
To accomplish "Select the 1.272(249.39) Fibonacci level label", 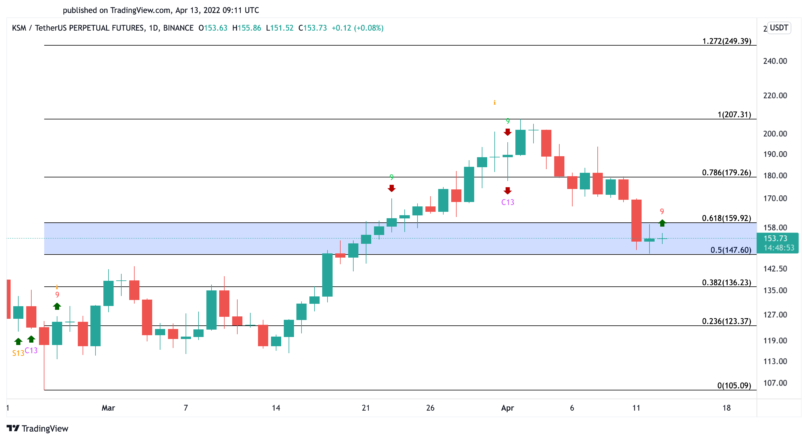I will pos(725,42).
